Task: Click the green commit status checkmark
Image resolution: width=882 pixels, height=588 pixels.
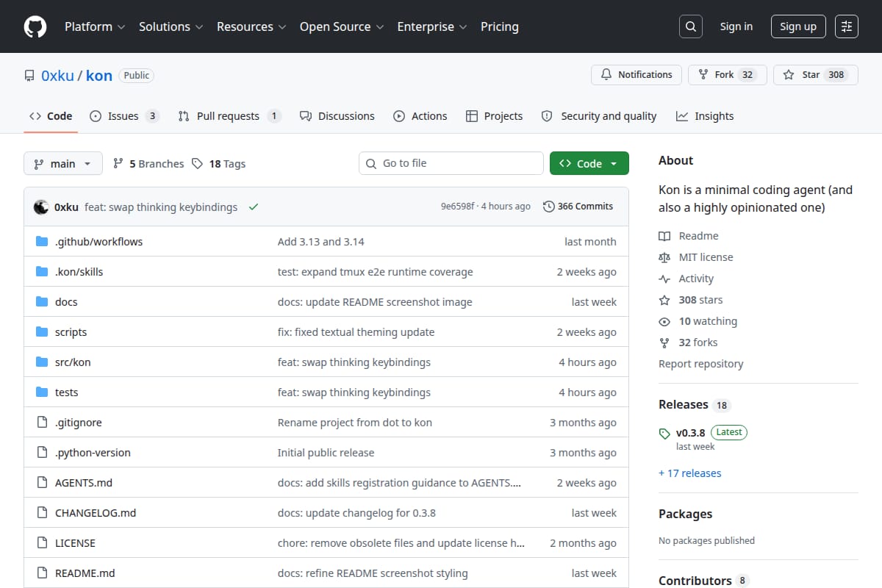Action: click(x=254, y=207)
